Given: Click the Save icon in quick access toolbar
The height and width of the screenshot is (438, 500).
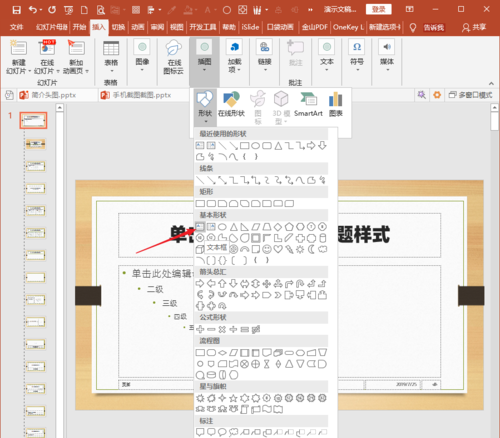Looking at the screenshot, I should tap(16, 10).
